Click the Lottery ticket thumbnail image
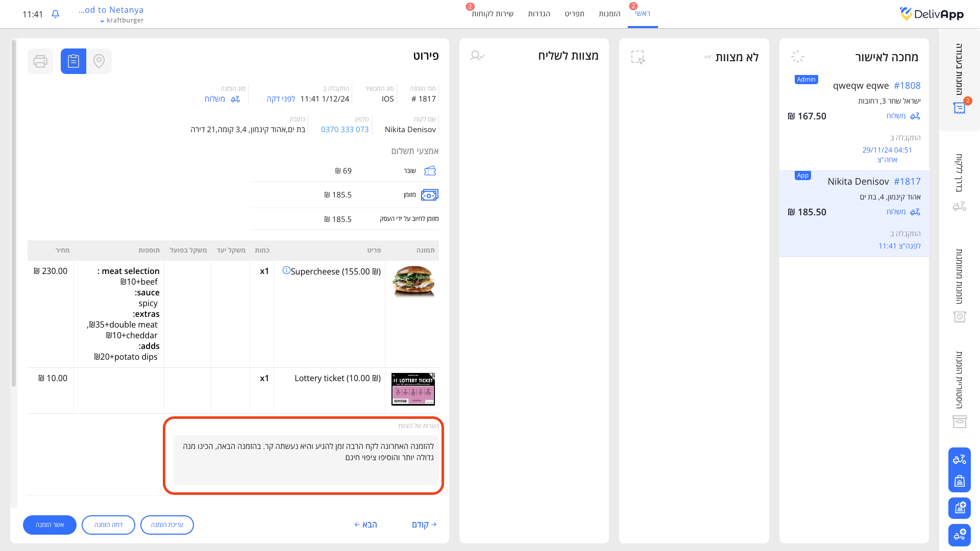Screen dimensions: 980x551 (x=413, y=389)
